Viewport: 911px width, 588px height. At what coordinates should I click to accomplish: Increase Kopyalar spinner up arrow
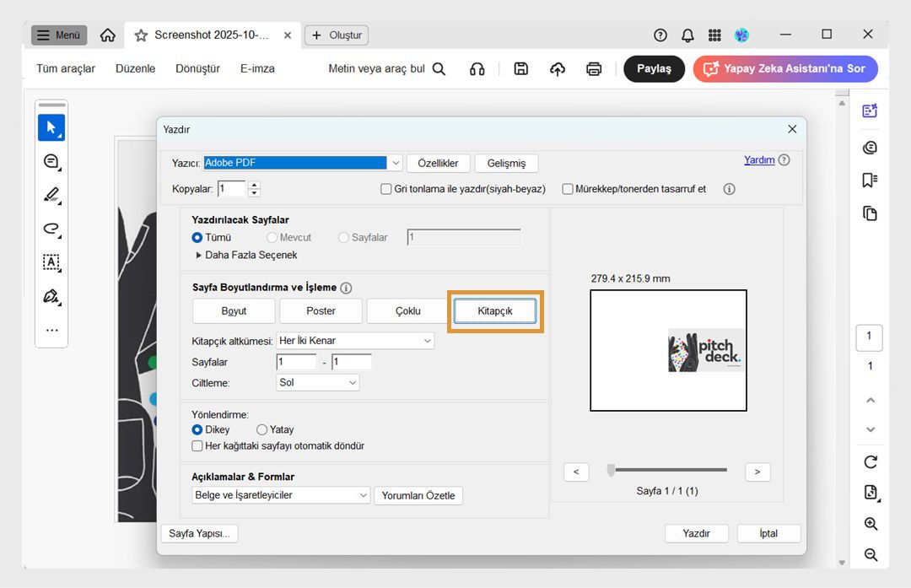coord(254,186)
